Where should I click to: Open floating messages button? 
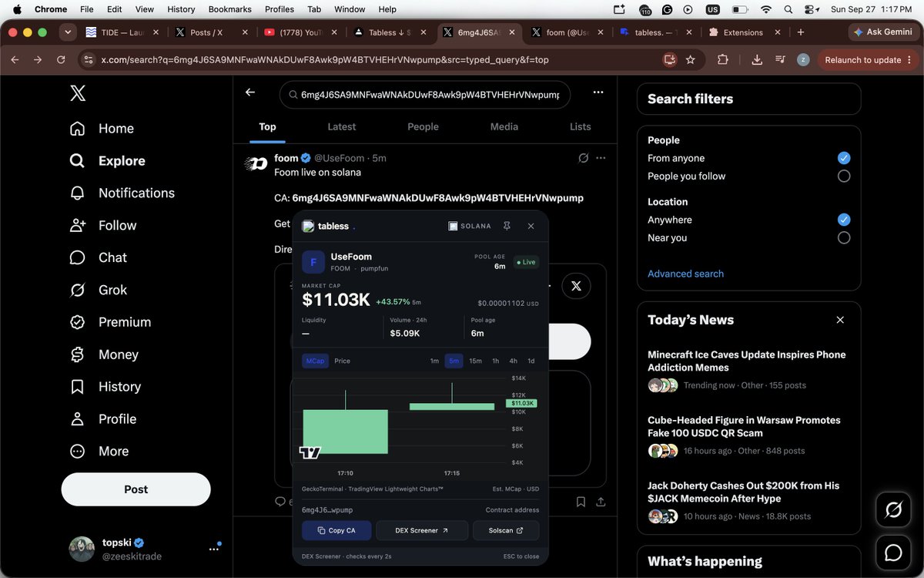894,553
